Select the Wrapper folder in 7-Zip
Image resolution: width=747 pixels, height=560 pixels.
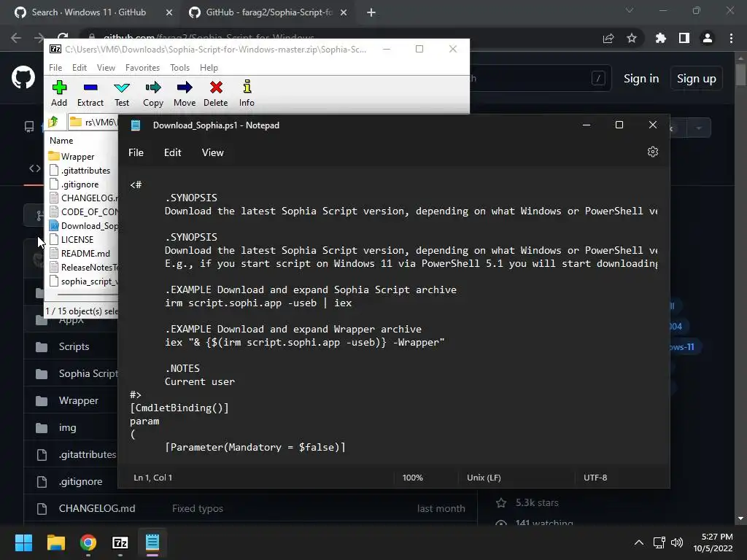pos(77,157)
